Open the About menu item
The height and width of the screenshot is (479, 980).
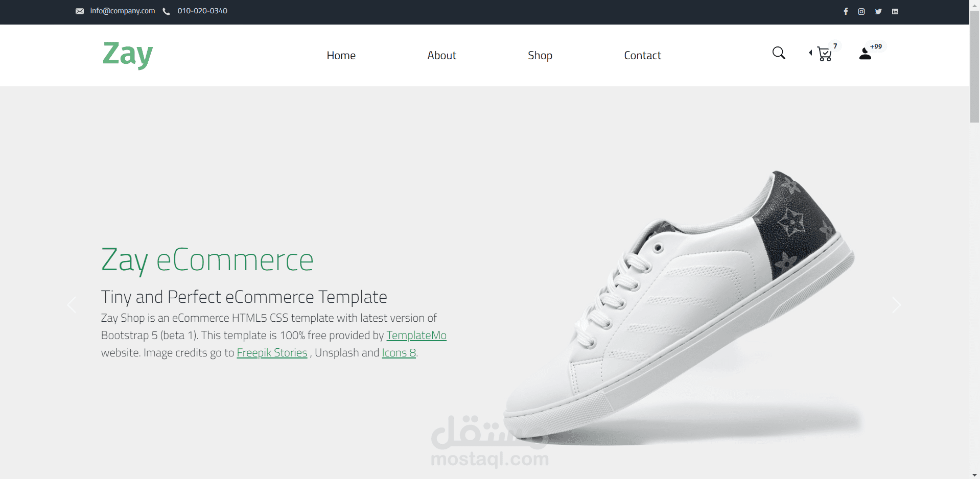click(x=442, y=55)
